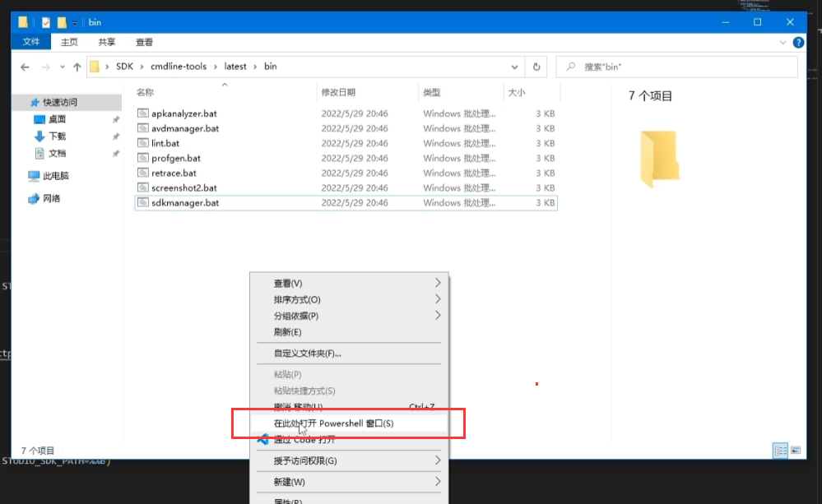822x504 pixels.
Task: Select 网络 in the navigation pane
Action: click(x=51, y=198)
